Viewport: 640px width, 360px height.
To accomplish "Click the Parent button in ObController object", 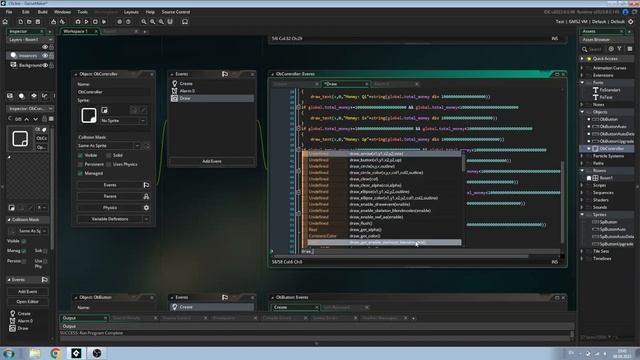I will point(113,196).
